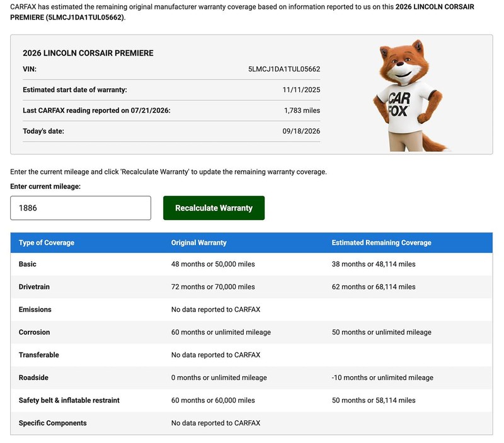This screenshot has width=504, height=443.
Task: Click the 1,783 miles reading value
Action: tap(302, 110)
